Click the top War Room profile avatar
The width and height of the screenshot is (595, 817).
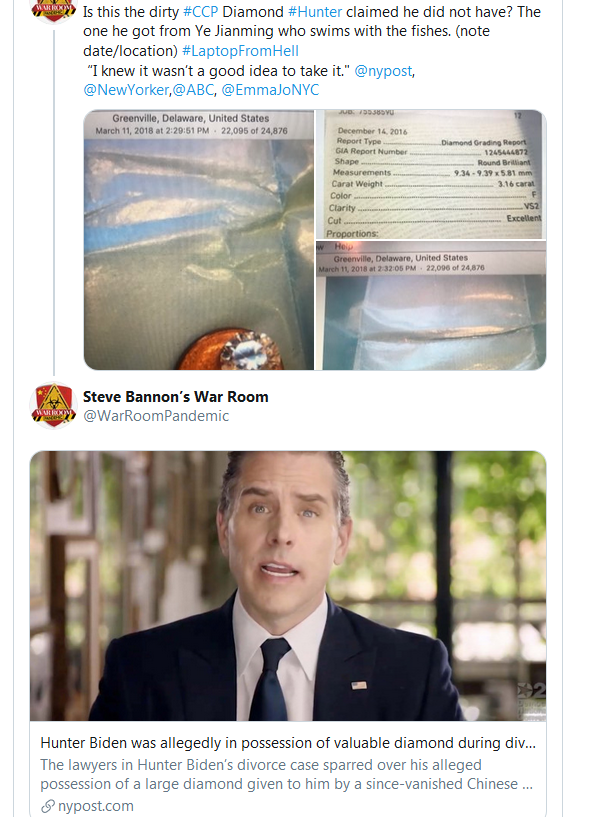tap(53, 10)
